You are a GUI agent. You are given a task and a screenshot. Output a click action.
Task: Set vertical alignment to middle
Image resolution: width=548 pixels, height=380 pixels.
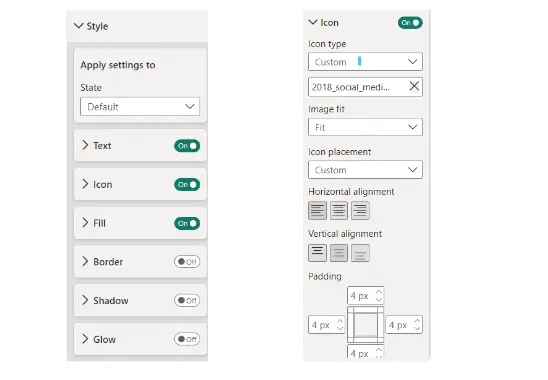339,253
